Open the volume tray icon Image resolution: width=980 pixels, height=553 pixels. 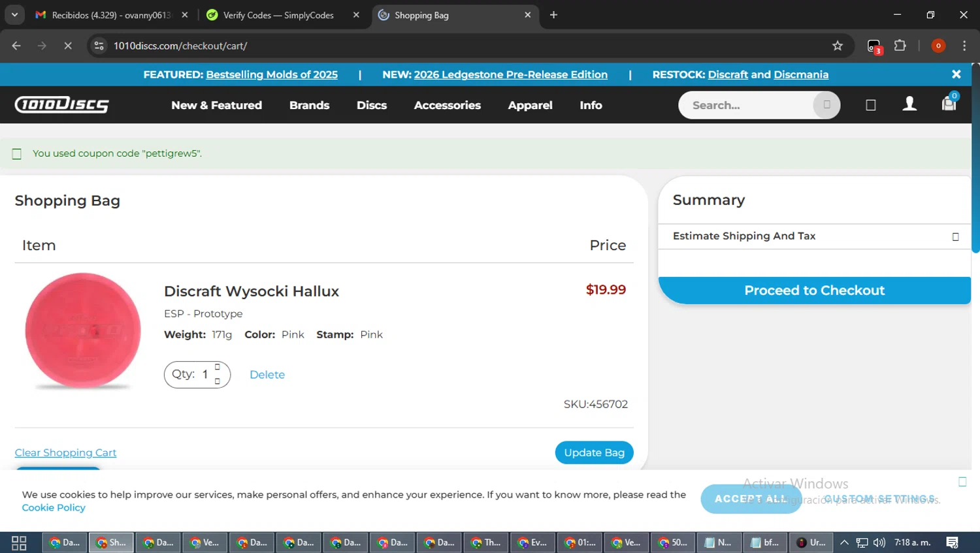click(x=879, y=543)
